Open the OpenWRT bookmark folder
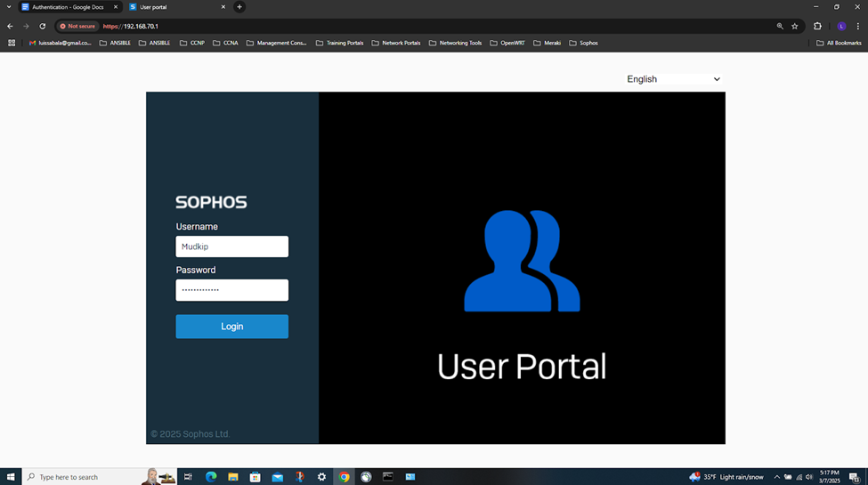Image resolution: width=868 pixels, height=485 pixels. coord(507,43)
